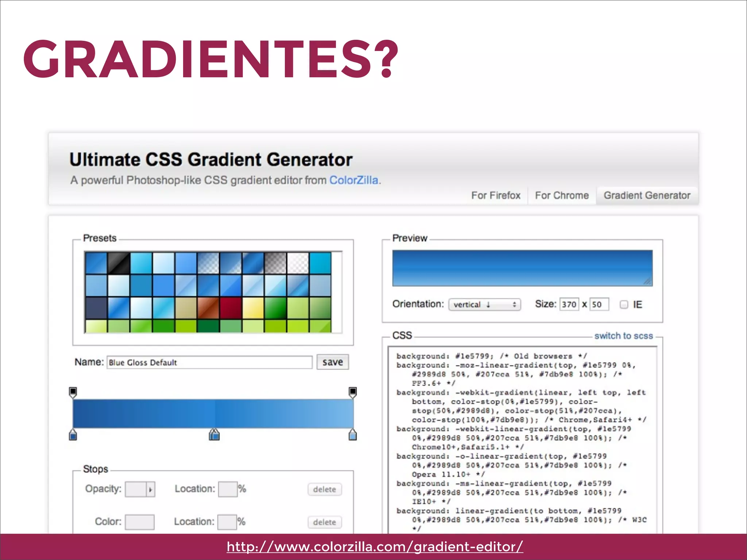747x560 pixels.
Task: Switch to the For Chrome tab
Action: click(x=562, y=195)
